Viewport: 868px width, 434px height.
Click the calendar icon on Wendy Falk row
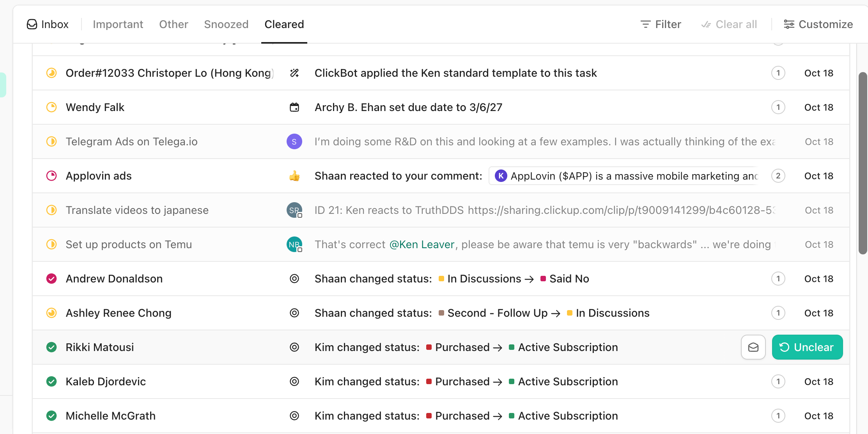(294, 107)
